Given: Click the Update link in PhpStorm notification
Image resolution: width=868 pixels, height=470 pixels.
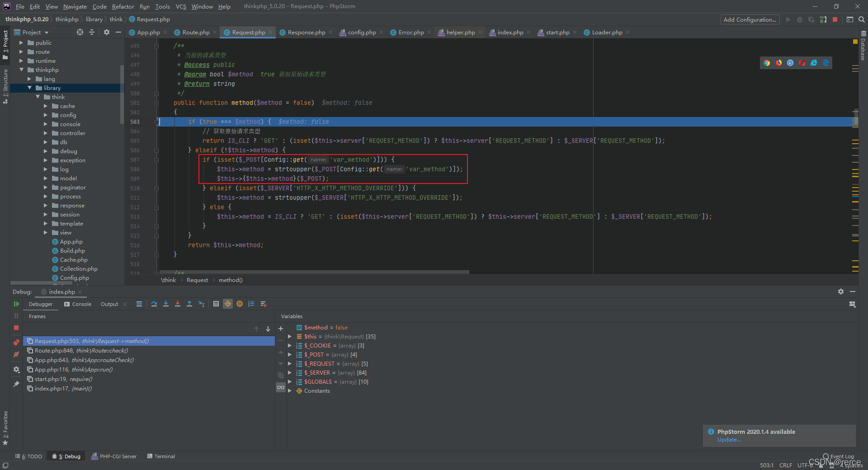Looking at the screenshot, I should point(729,440).
